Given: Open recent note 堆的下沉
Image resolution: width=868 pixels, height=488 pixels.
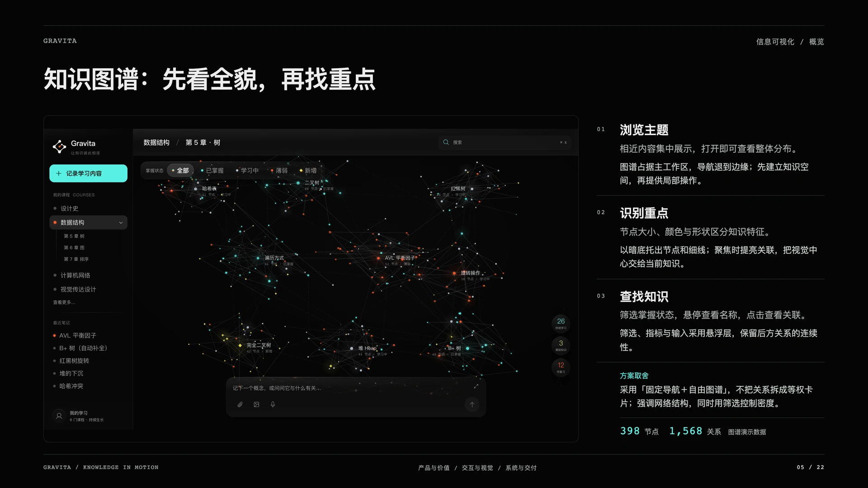Looking at the screenshot, I should point(71,374).
